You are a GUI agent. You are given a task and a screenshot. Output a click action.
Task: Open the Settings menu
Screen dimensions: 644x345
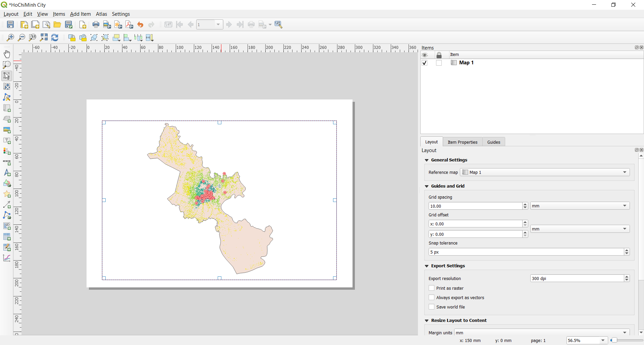coord(121,14)
